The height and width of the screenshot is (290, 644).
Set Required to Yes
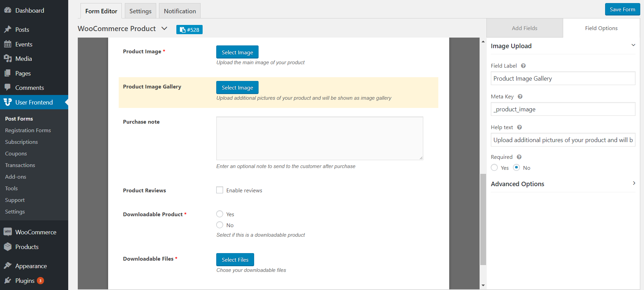point(494,167)
